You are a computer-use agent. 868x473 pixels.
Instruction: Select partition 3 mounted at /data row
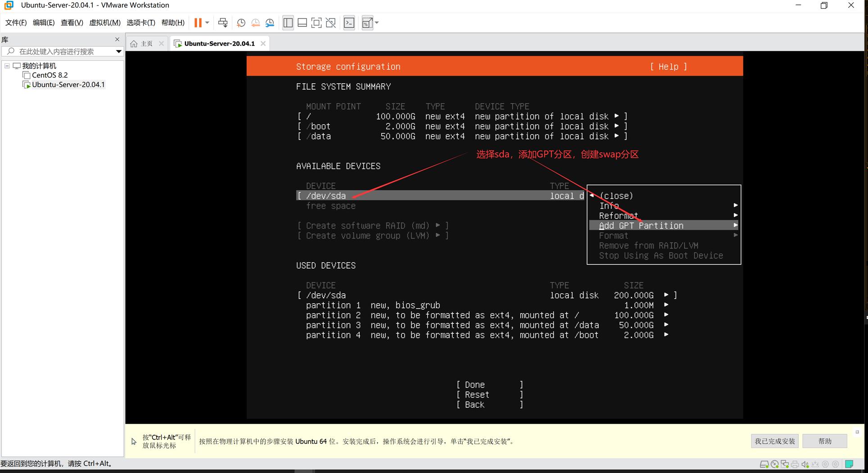click(486, 325)
